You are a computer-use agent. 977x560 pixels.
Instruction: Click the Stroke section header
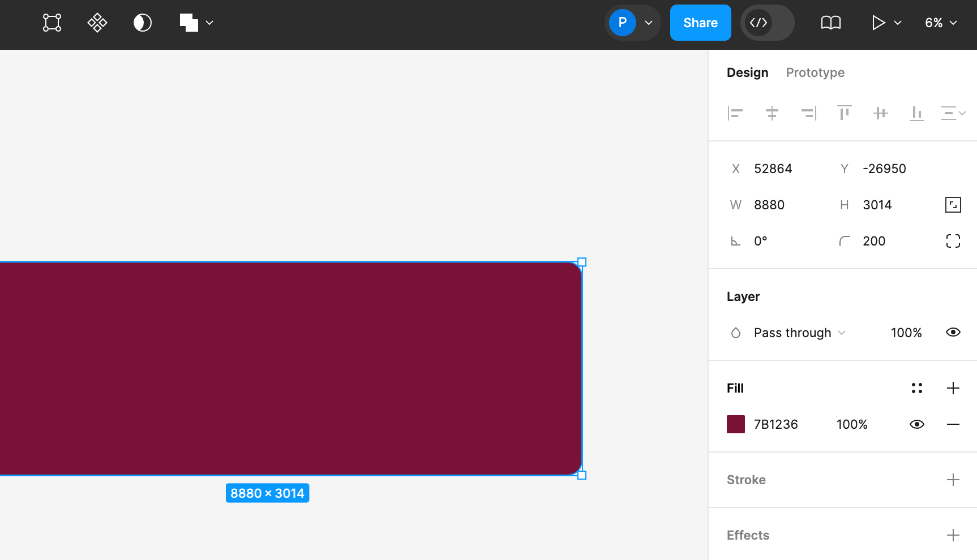click(x=746, y=480)
